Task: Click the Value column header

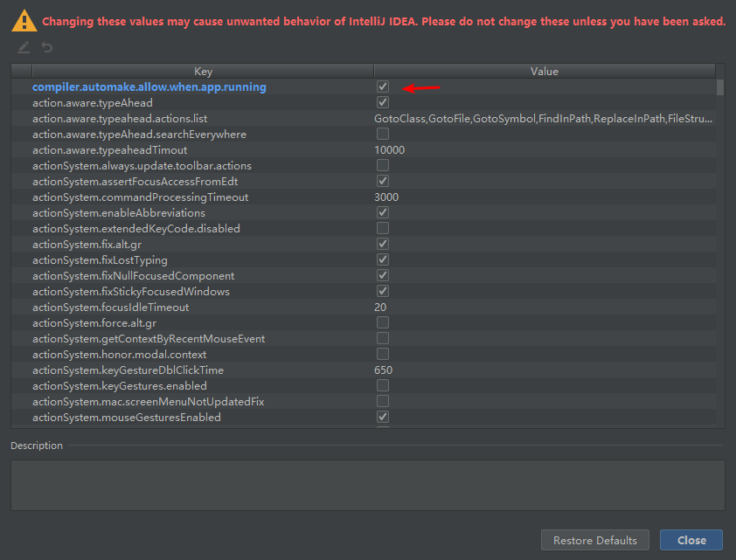Action: [x=544, y=72]
